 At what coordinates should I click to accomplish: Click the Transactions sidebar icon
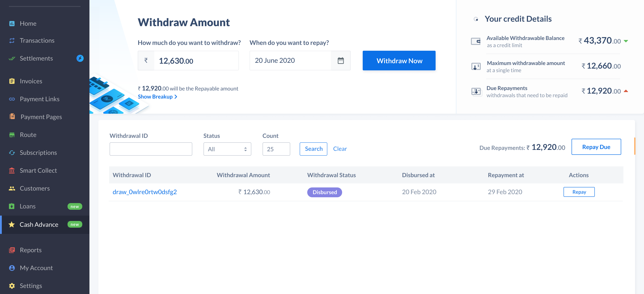coord(12,40)
